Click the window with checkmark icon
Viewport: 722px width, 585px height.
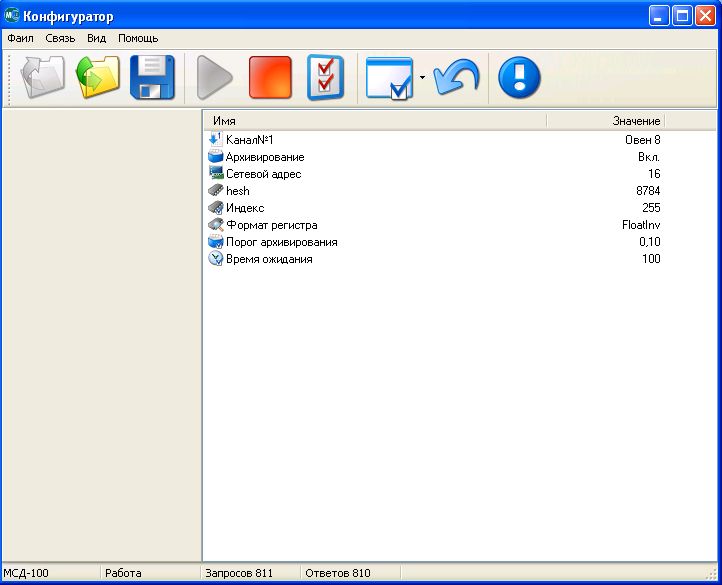[x=389, y=77]
